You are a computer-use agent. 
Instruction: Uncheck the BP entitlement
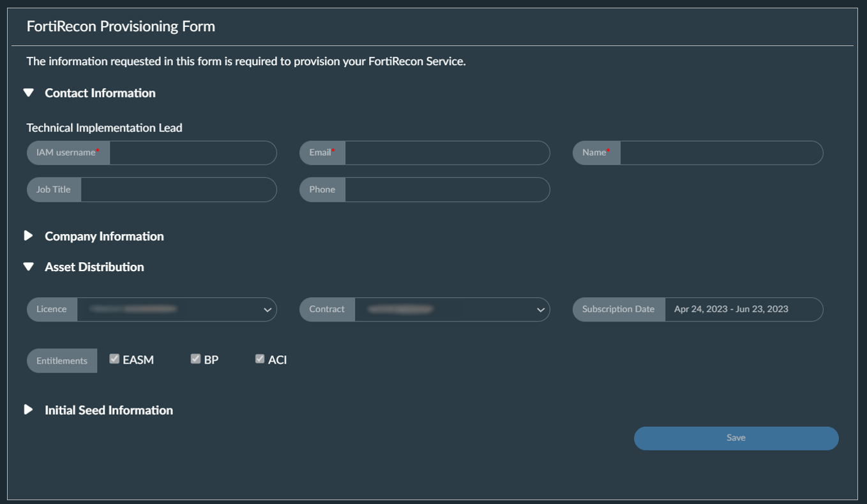(x=195, y=359)
